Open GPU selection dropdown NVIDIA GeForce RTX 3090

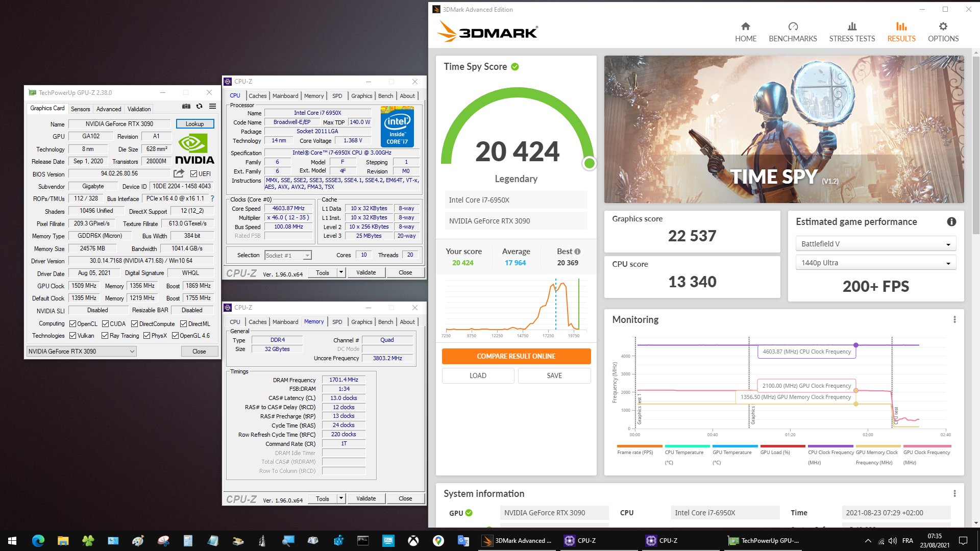click(81, 352)
